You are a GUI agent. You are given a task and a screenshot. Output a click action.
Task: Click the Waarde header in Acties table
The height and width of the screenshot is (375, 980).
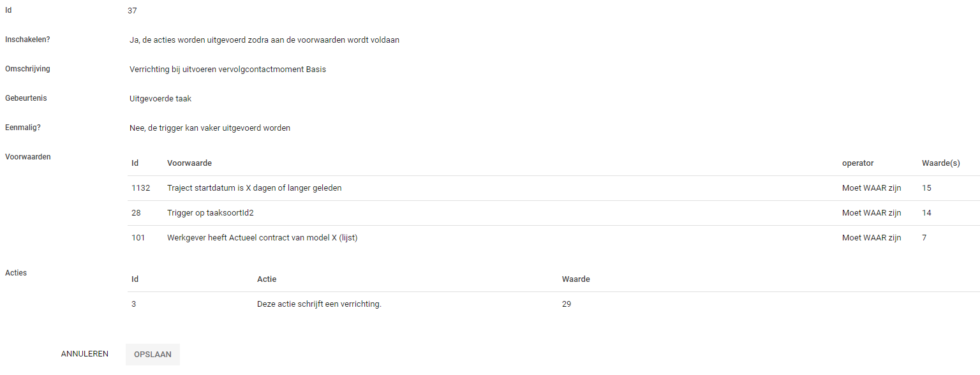click(x=575, y=279)
